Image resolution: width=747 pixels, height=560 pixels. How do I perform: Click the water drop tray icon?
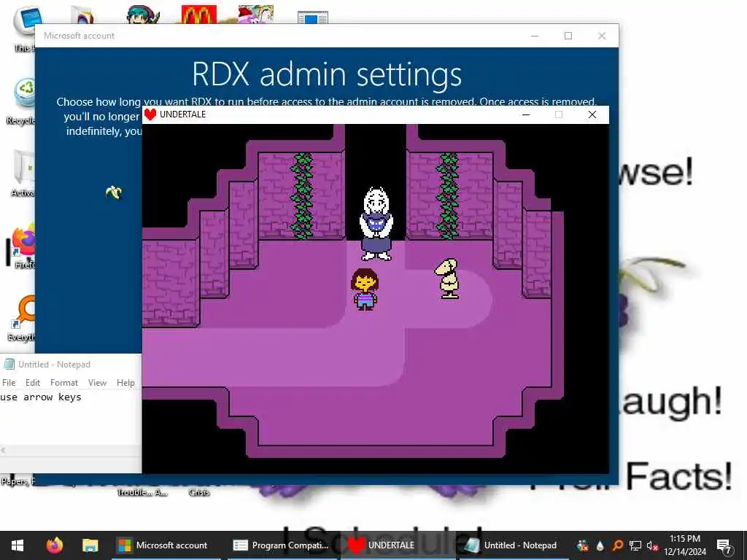coord(600,545)
